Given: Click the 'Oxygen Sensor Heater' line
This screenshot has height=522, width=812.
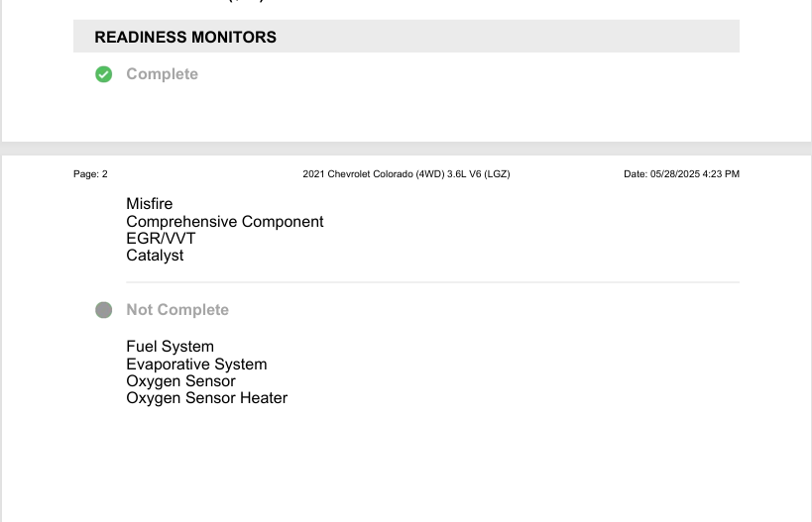Looking at the screenshot, I should [206, 398].
